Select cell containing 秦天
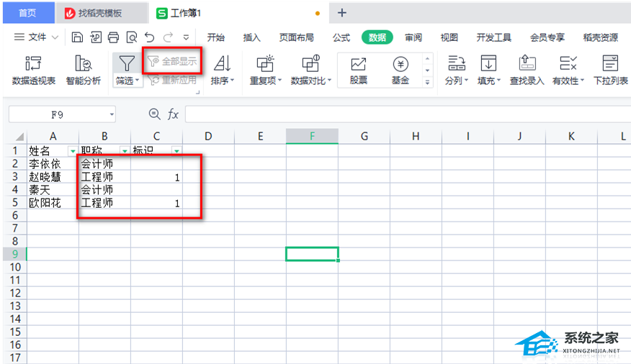Screen dimensions: 631x364 (x=53, y=190)
